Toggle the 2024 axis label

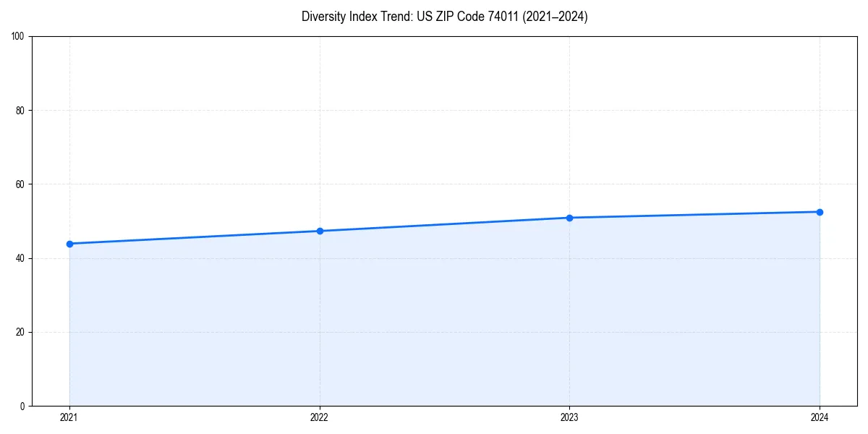tap(820, 417)
